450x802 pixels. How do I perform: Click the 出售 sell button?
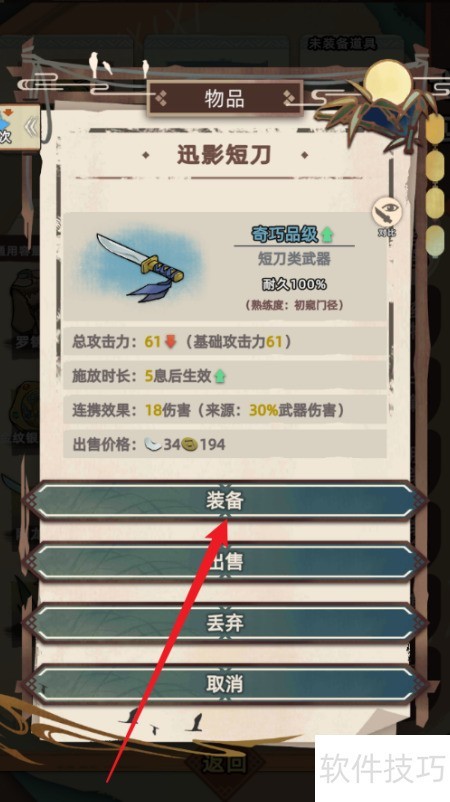225,562
